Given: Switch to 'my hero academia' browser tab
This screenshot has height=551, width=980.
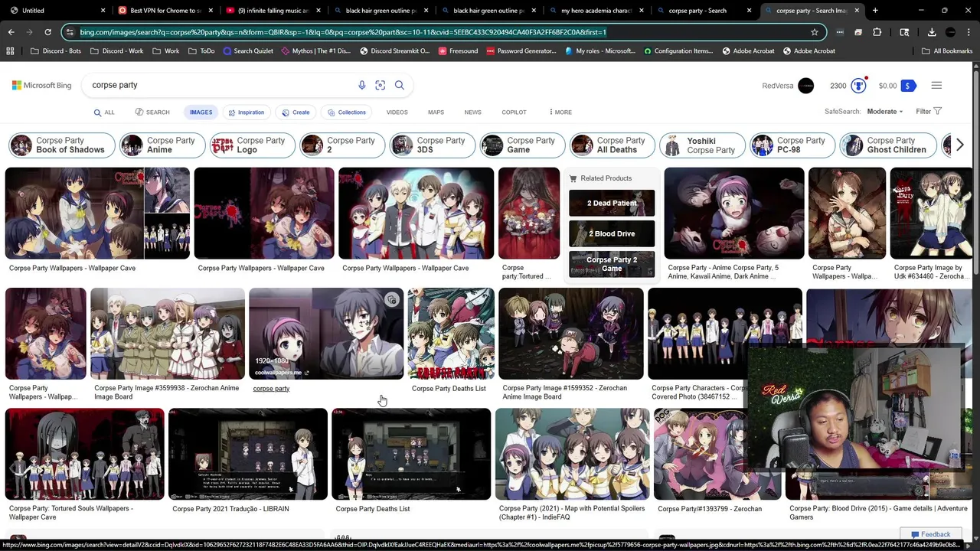Looking at the screenshot, I should click(596, 11).
